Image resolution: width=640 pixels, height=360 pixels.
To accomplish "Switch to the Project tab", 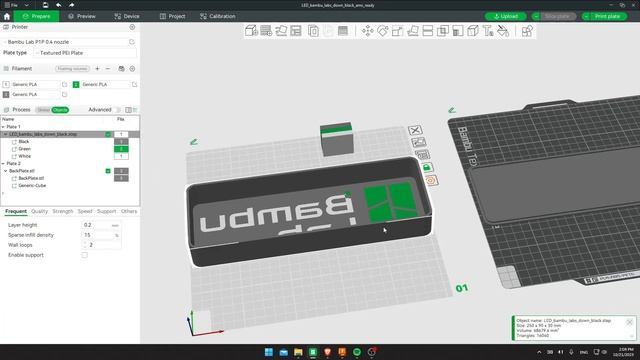I will [173, 16].
